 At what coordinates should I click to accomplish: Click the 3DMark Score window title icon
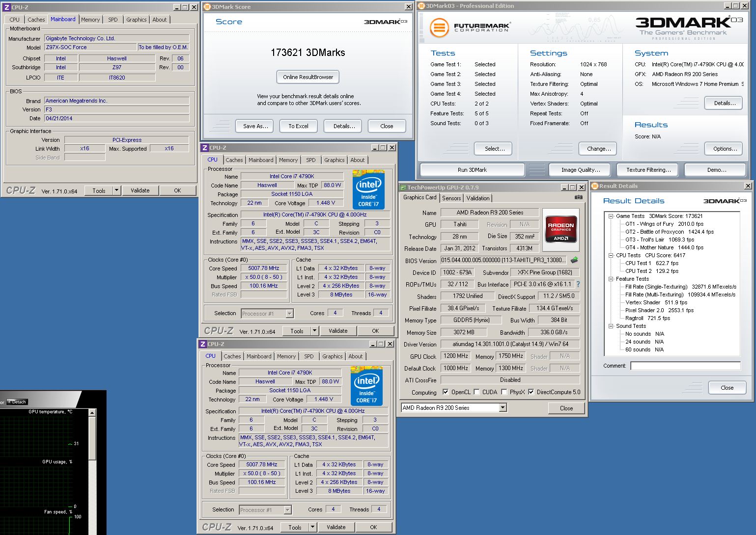[207, 7]
